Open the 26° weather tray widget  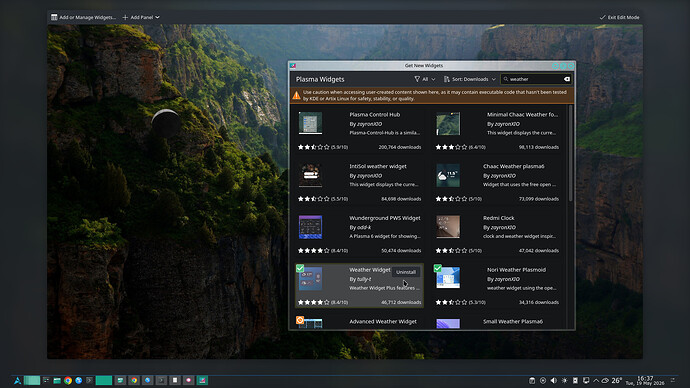(x=612, y=381)
